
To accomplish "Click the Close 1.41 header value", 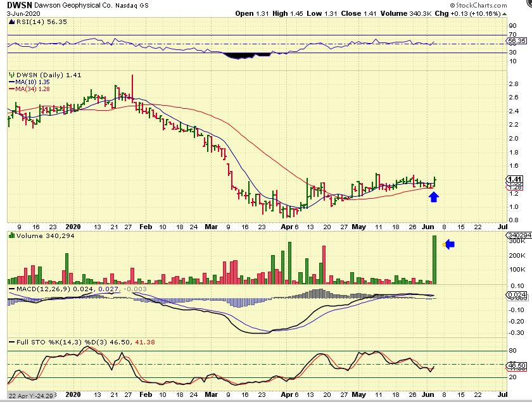I will pos(358,13).
